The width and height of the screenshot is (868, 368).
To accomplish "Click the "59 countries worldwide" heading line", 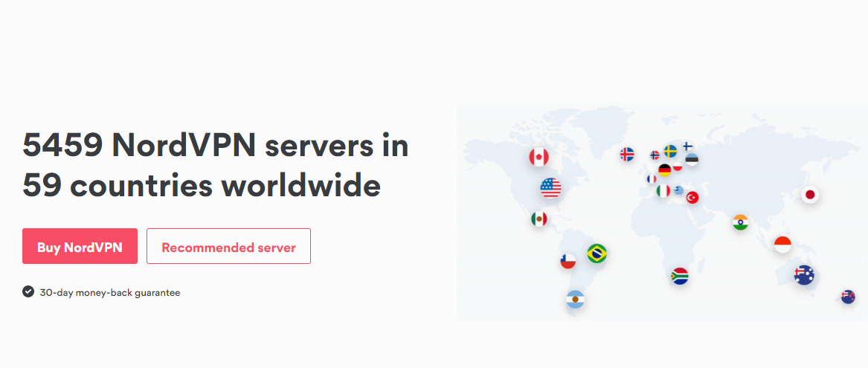I will [202, 185].
